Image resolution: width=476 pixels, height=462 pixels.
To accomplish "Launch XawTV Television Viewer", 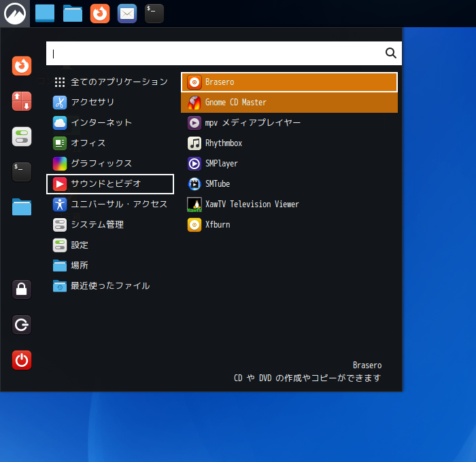I will coord(289,204).
